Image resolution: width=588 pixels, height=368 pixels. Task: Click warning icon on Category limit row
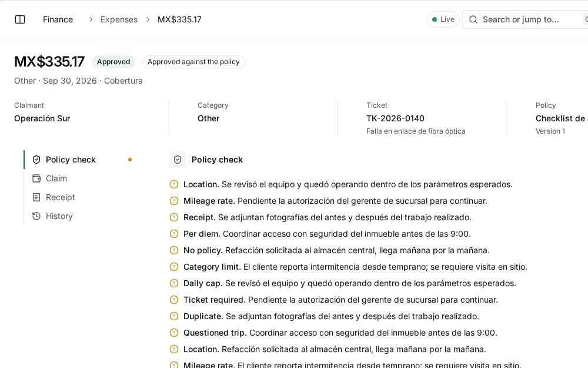174,267
